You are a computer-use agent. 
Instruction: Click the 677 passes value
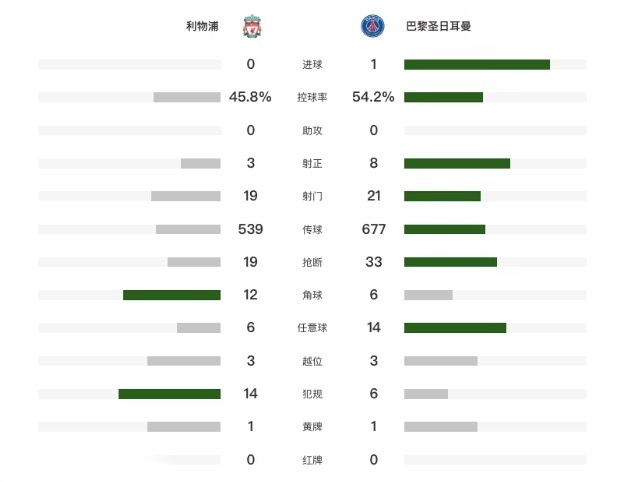click(x=374, y=229)
